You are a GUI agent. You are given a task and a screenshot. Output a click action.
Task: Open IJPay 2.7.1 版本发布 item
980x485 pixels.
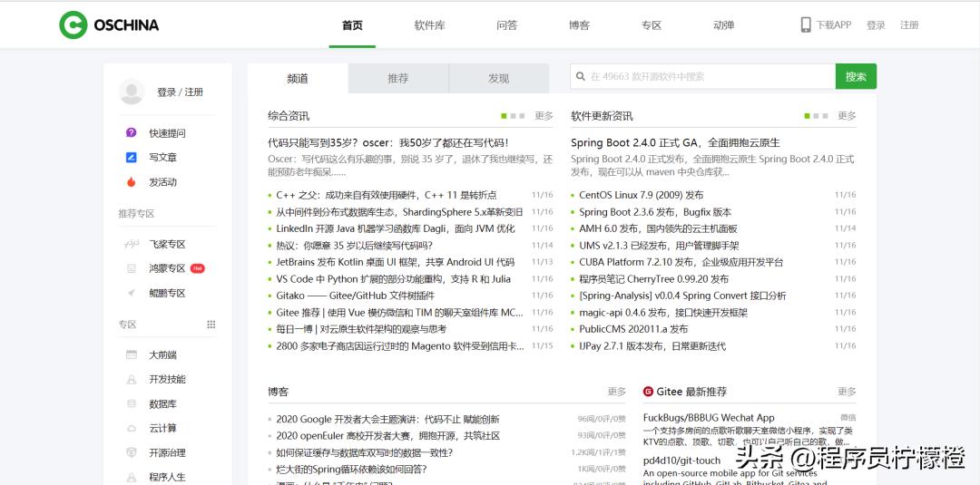coord(652,345)
